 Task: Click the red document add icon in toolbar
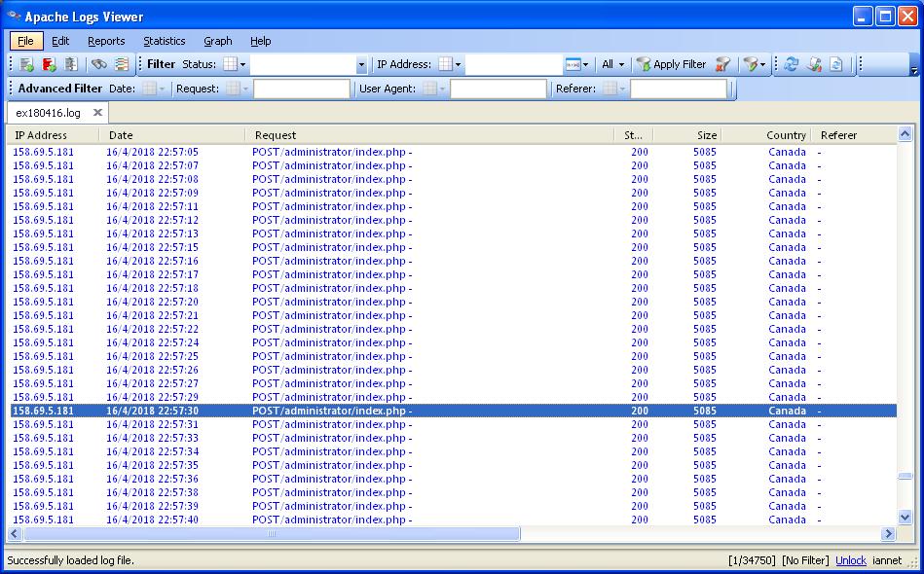pyautogui.click(x=49, y=64)
